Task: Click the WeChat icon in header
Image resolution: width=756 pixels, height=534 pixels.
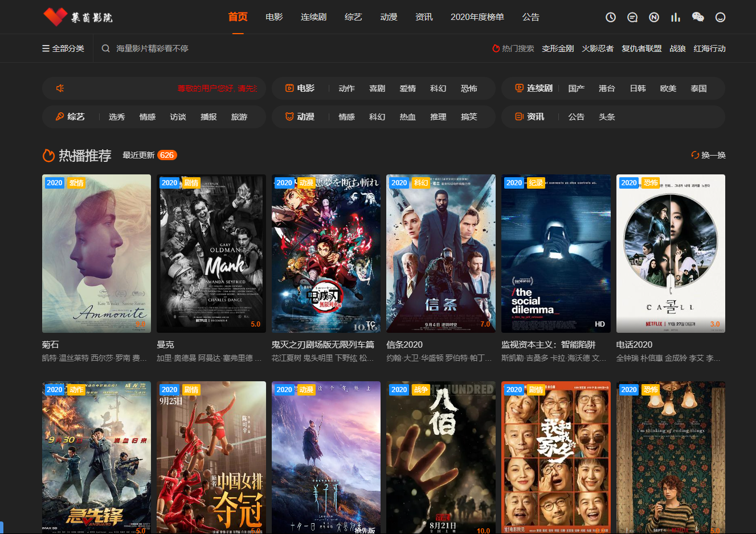Action: (x=698, y=17)
